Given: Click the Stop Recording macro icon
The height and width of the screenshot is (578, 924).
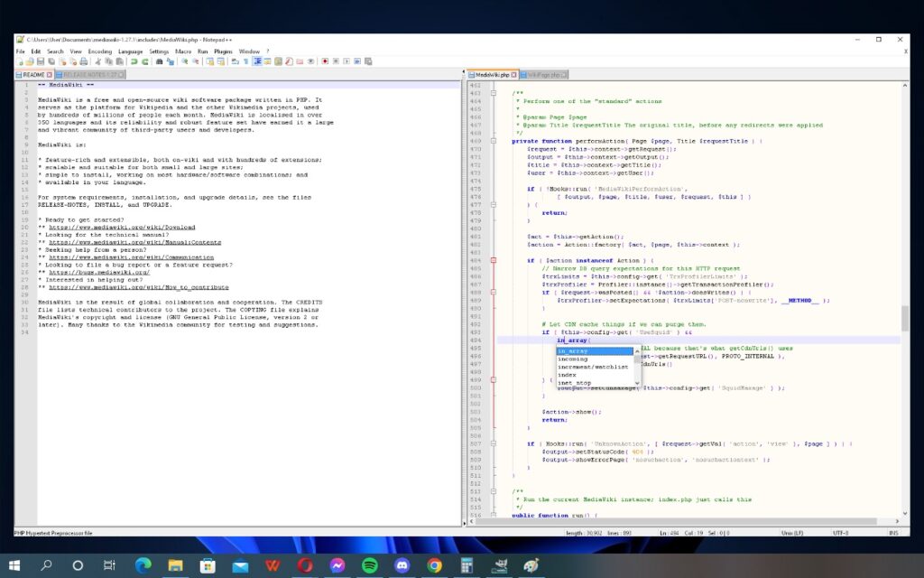Looking at the screenshot, I should pos(336,61).
